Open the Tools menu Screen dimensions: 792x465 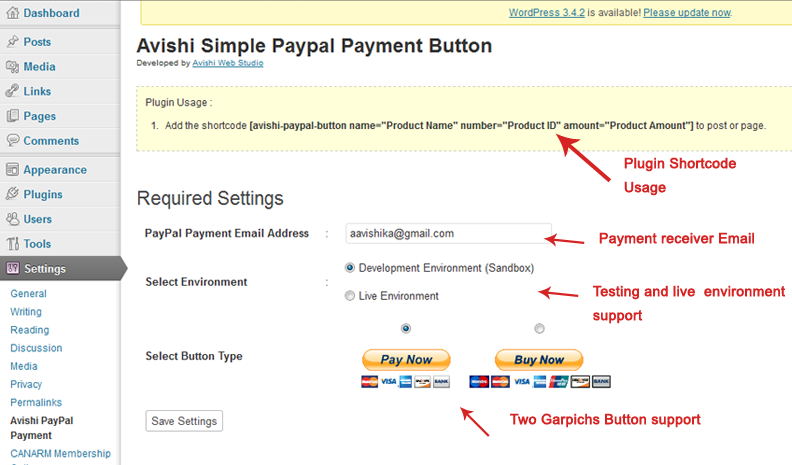click(37, 244)
